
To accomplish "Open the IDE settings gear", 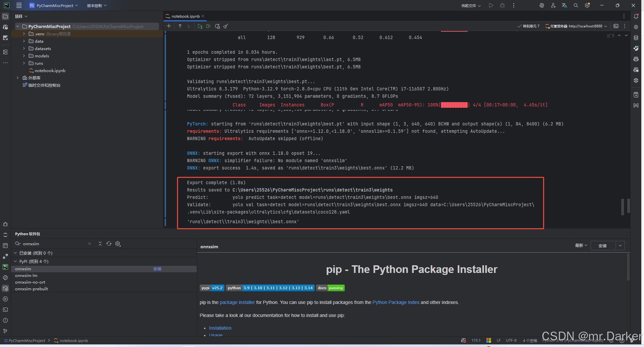I will (x=587, y=5).
